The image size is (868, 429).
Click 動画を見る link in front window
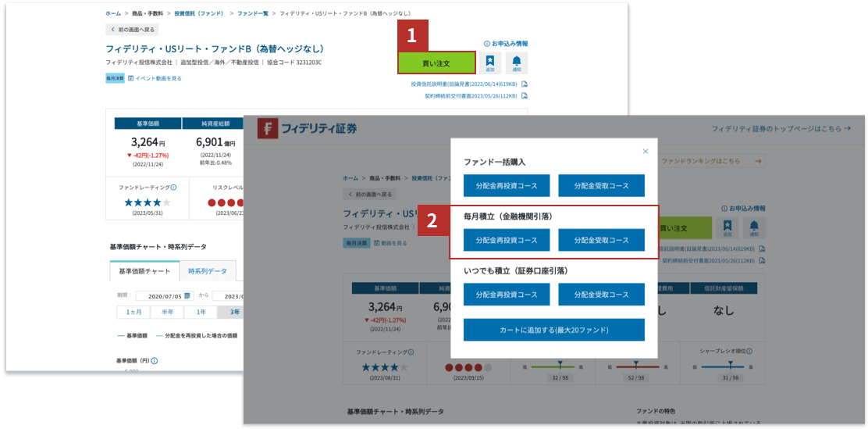pyautogui.click(x=390, y=243)
